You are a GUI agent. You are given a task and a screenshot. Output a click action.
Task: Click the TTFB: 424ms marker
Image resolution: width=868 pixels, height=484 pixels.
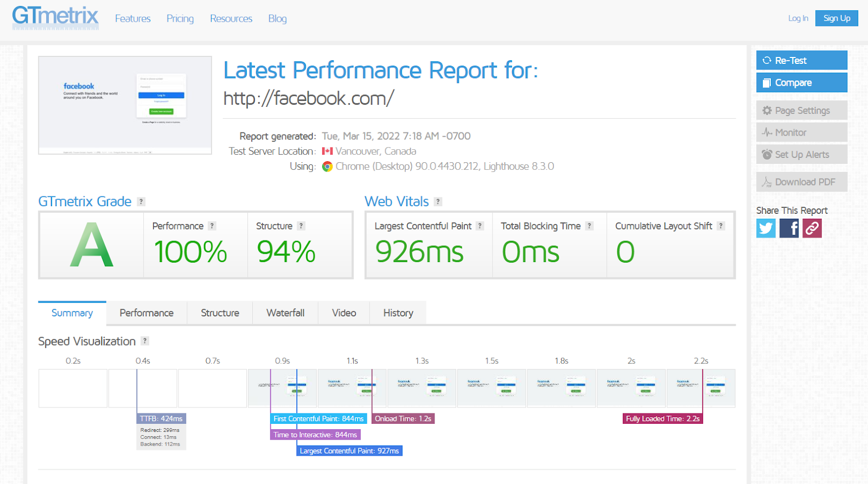(161, 418)
